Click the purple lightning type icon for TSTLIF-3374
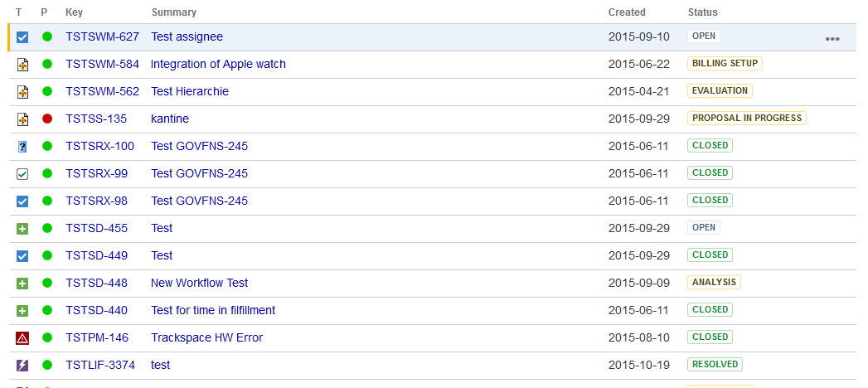Screen dimensions: 868x388 [22, 366]
